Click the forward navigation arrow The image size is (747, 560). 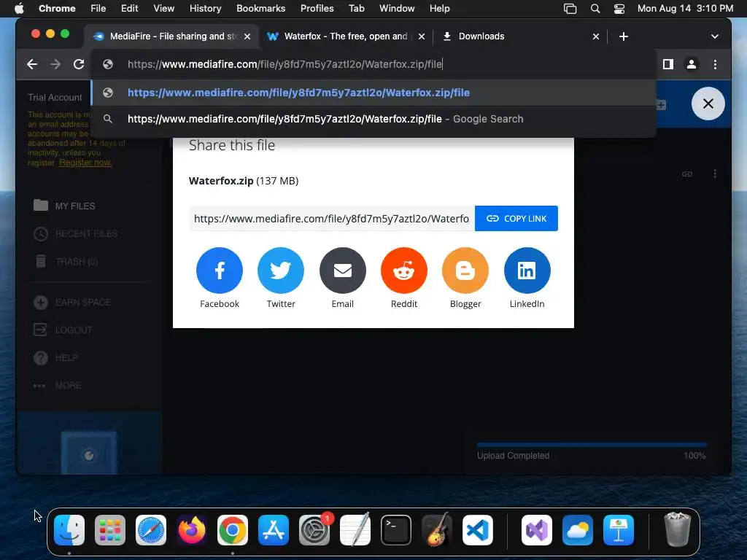[55, 64]
